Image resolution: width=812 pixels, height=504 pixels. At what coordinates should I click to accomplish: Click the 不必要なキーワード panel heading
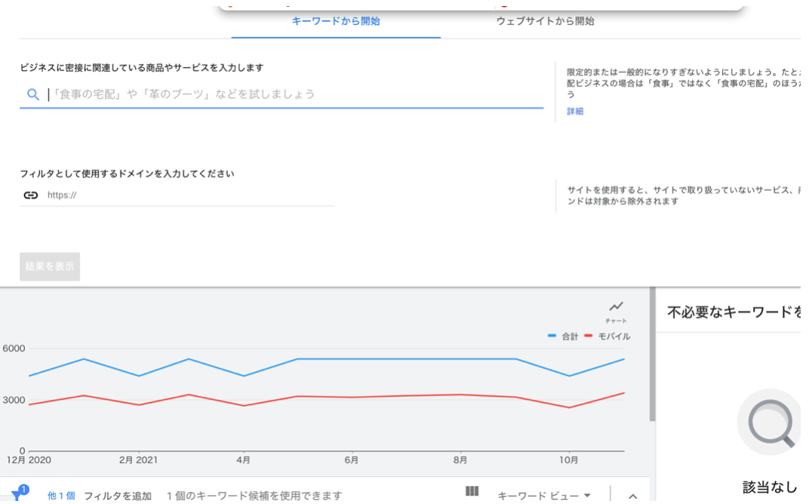[732, 312]
